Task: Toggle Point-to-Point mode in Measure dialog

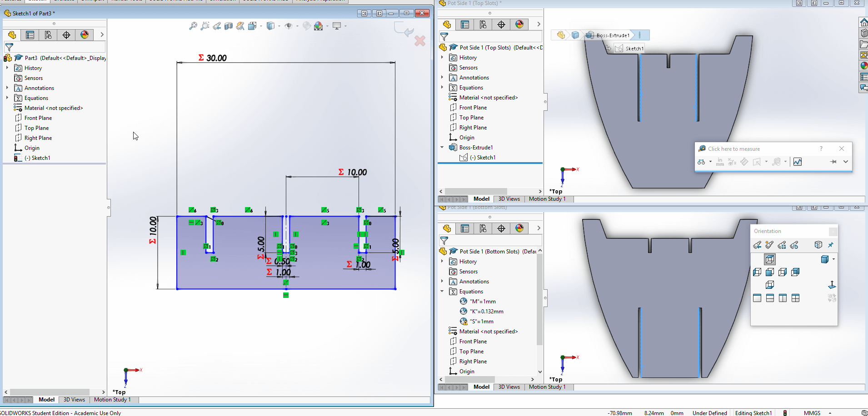Action: [744, 162]
